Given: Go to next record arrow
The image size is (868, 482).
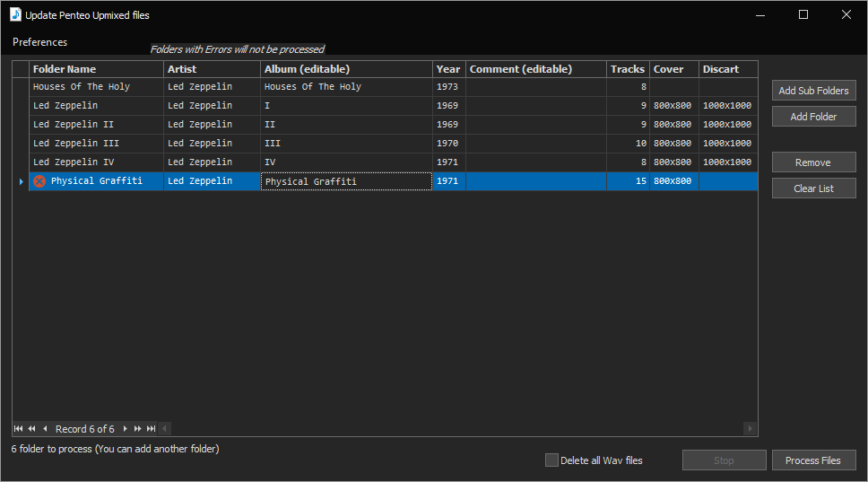Looking at the screenshot, I should coord(126,429).
